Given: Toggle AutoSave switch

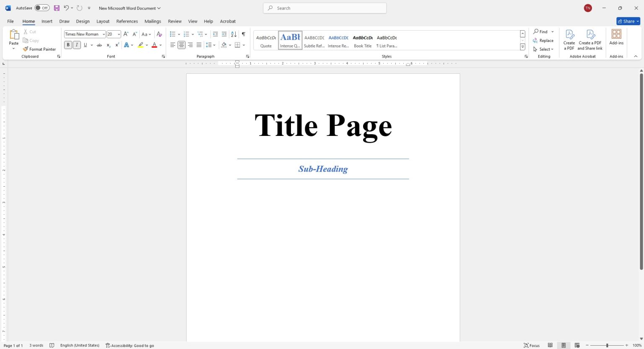Looking at the screenshot, I should [42, 8].
